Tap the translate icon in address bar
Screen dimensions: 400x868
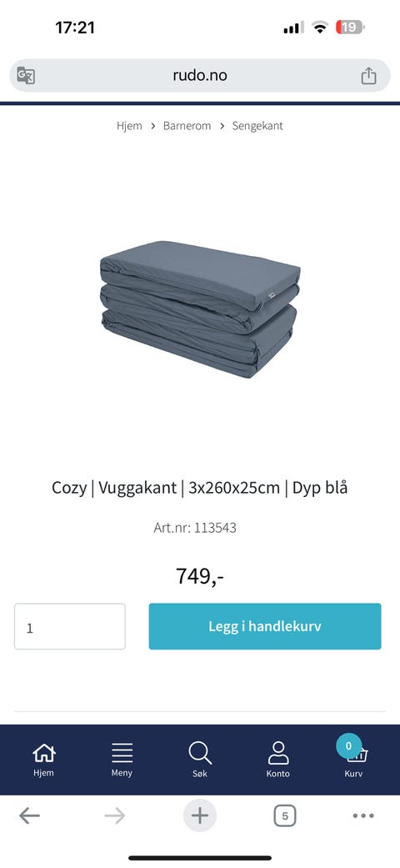point(26,75)
